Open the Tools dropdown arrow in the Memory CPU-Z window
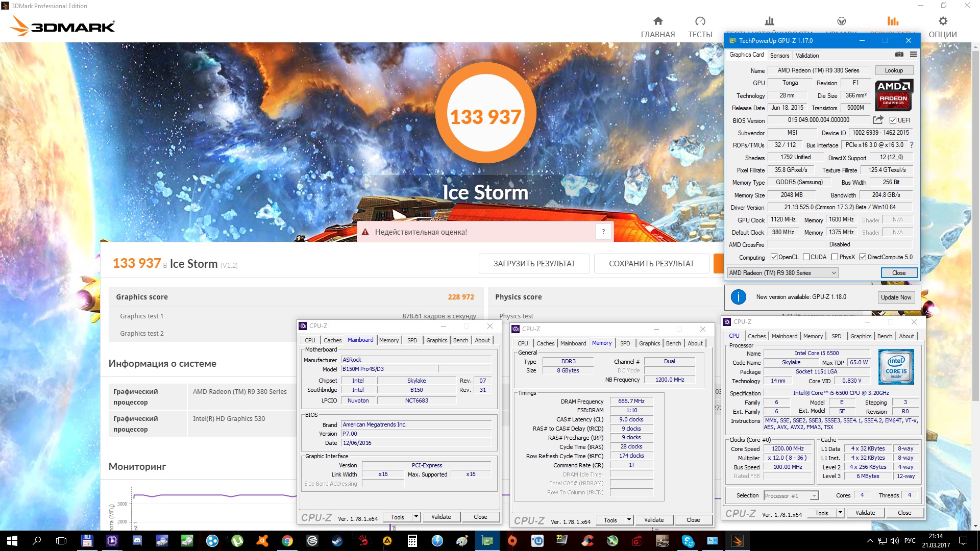 (x=629, y=520)
